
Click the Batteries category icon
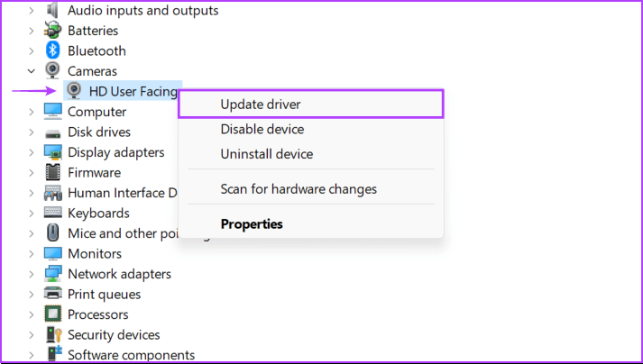coord(53,31)
